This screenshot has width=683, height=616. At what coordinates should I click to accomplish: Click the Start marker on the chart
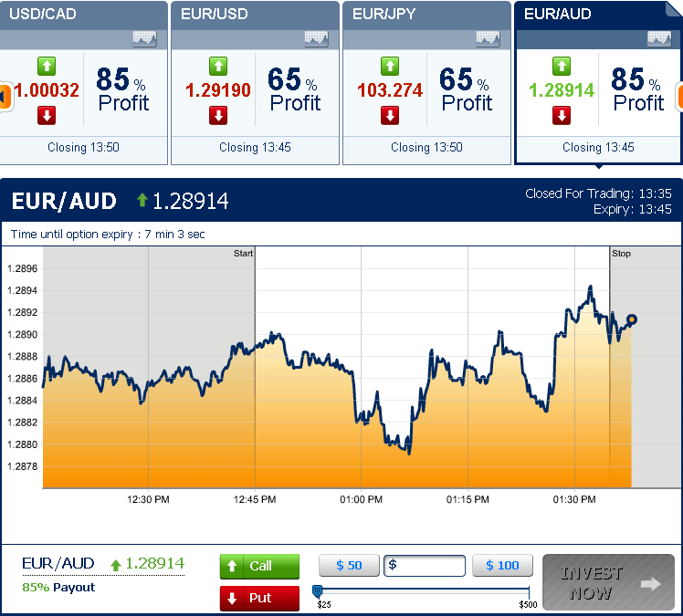tap(243, 254)
